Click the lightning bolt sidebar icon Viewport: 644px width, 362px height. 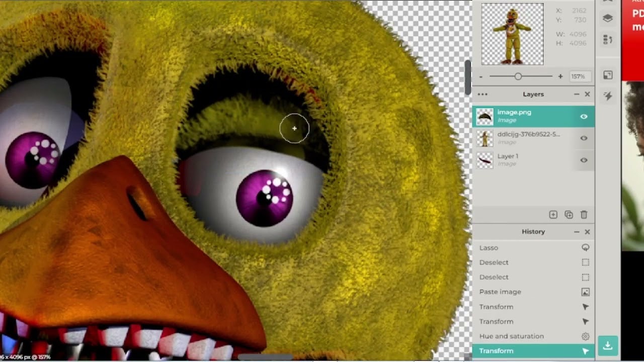coord(608,96)
